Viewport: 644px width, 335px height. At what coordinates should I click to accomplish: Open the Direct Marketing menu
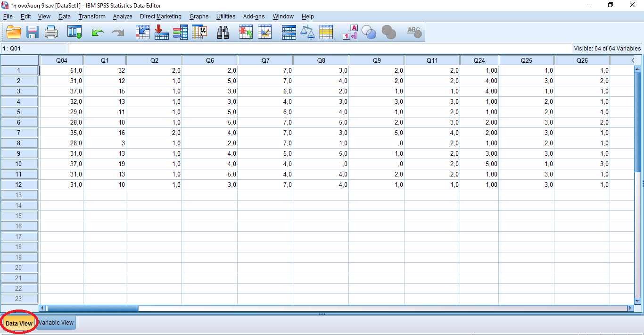pyautogui.click(x=160, y=17)
